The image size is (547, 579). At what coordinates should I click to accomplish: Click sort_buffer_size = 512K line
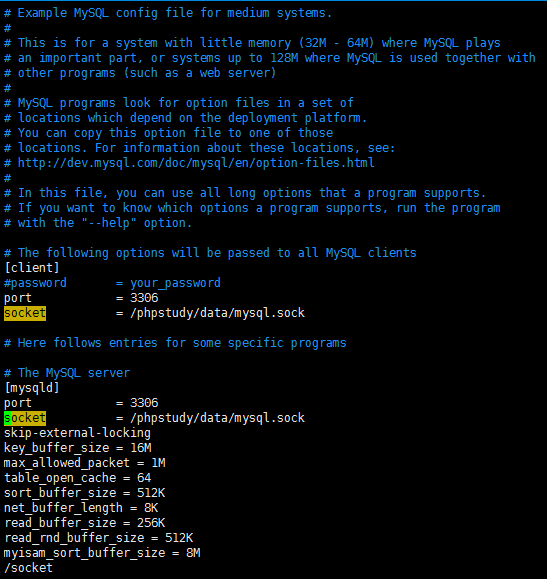tap(85, 493)
